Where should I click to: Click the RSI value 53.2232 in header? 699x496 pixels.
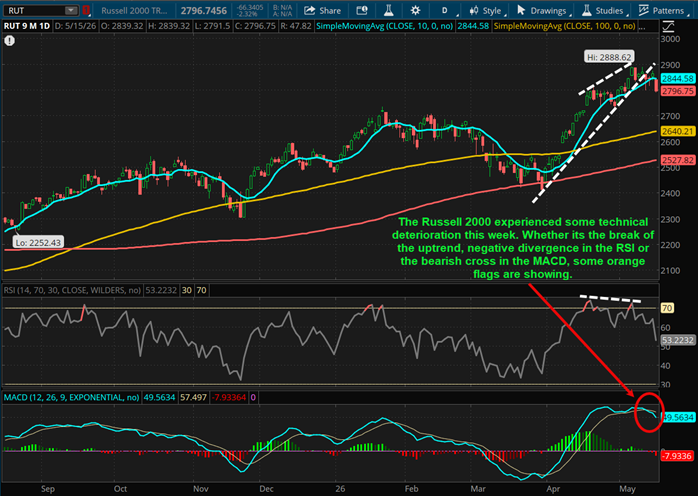pos(161,291)
